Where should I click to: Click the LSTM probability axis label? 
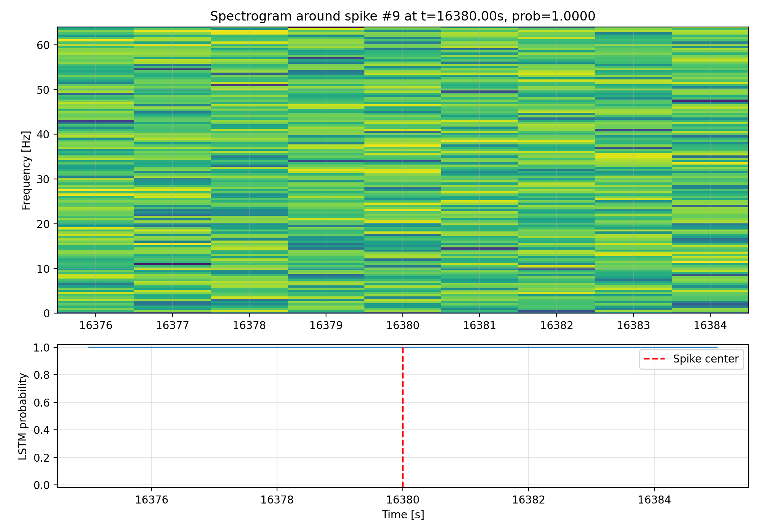[23, 416]
